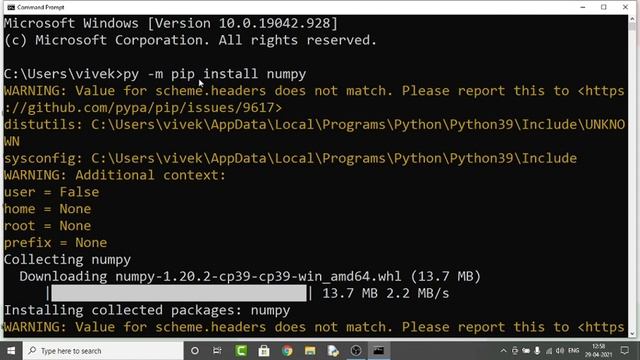Maximize the Command Prompt window
Screen dimensions: 640x360
pyautogui.click(x=604, y=7)
